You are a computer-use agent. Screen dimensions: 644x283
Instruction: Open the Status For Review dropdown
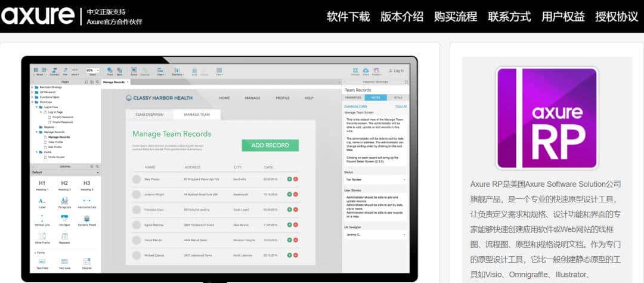[376, 180]
